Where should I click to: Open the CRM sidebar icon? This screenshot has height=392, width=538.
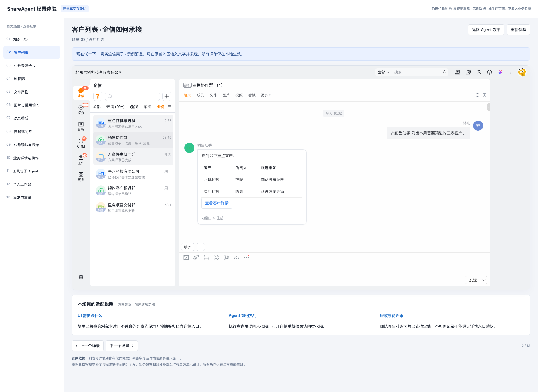click(81, 143)
